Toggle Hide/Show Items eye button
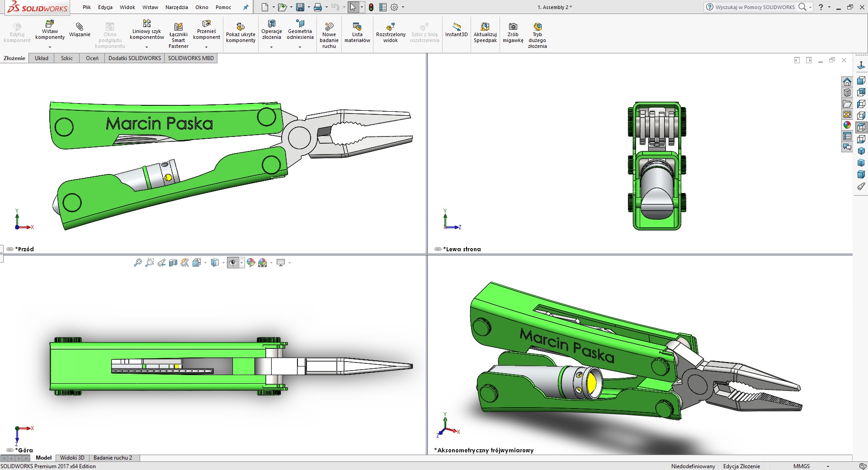 click(233, 263)
